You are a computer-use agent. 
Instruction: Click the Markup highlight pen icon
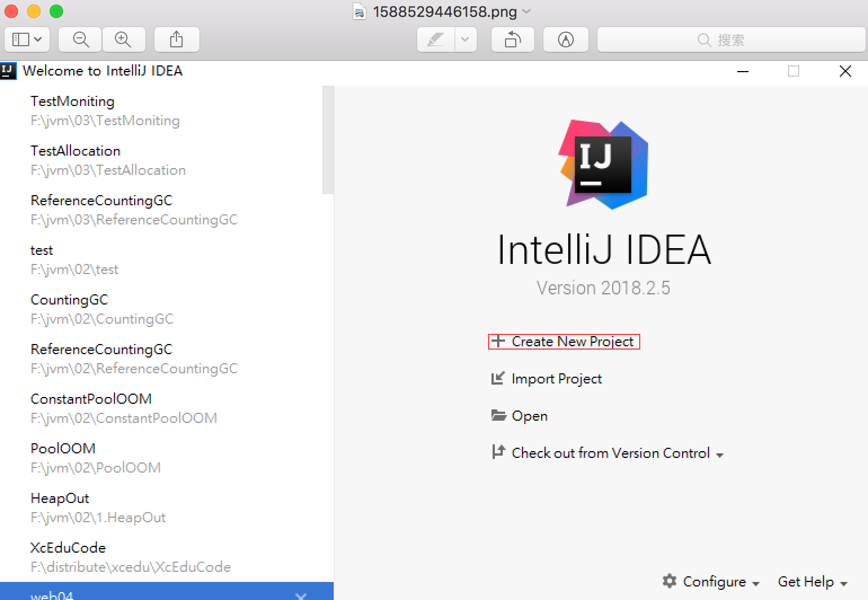pyautogui.click(x=436, y=39)
